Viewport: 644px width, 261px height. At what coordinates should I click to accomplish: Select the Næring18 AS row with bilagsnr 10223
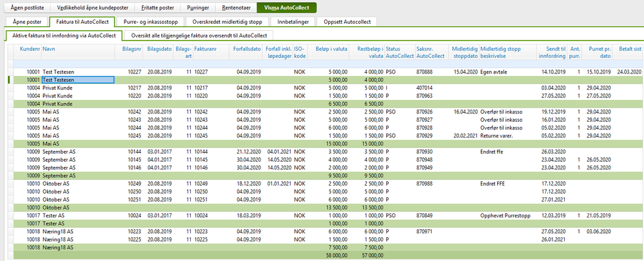329,231
